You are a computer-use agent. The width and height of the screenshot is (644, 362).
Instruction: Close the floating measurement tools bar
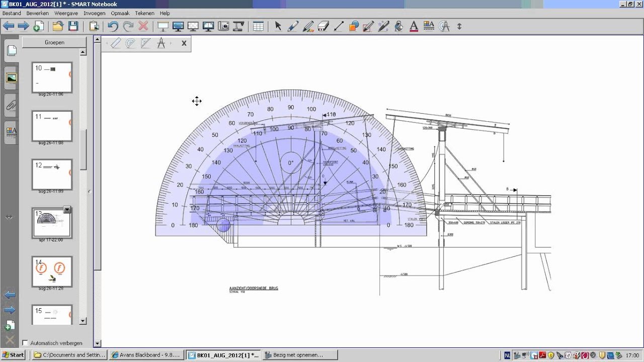184,43
